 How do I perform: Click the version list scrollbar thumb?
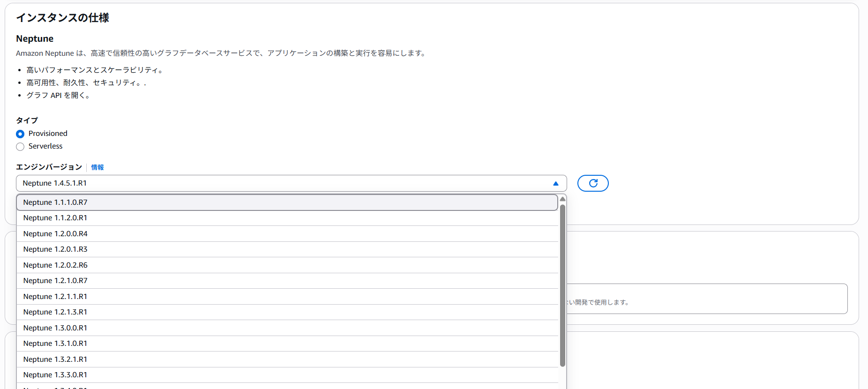[x=562, y=285]
